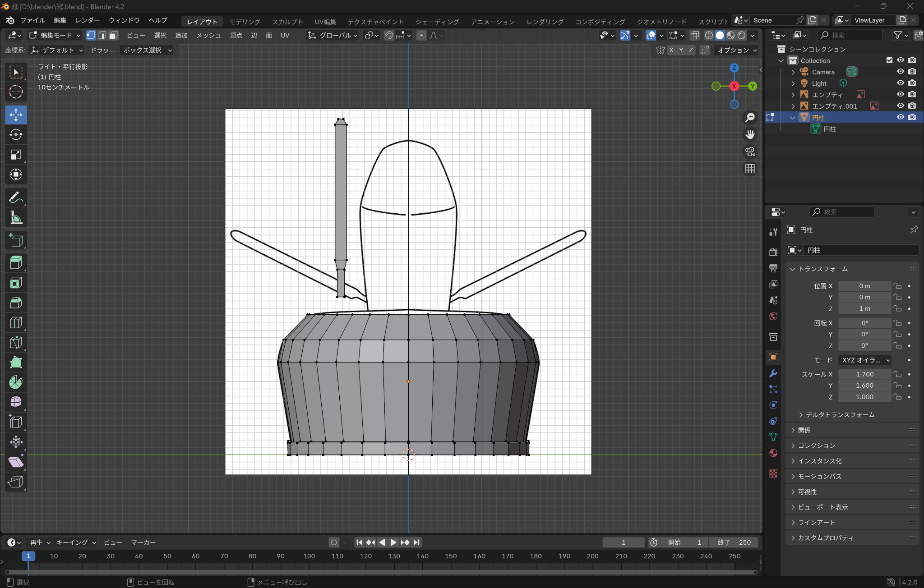The width and height of the screenshot is (924, 588).
Task: Disable render for Camera object
Action: 912,72
